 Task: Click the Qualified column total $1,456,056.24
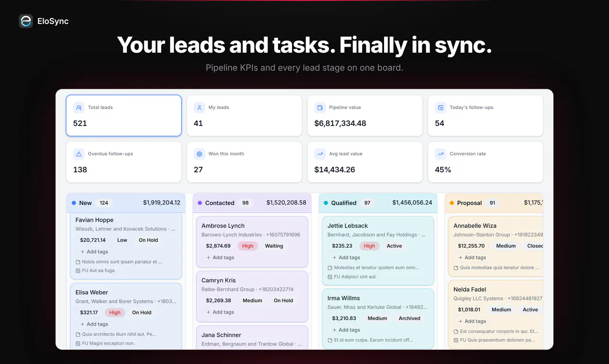412,203
